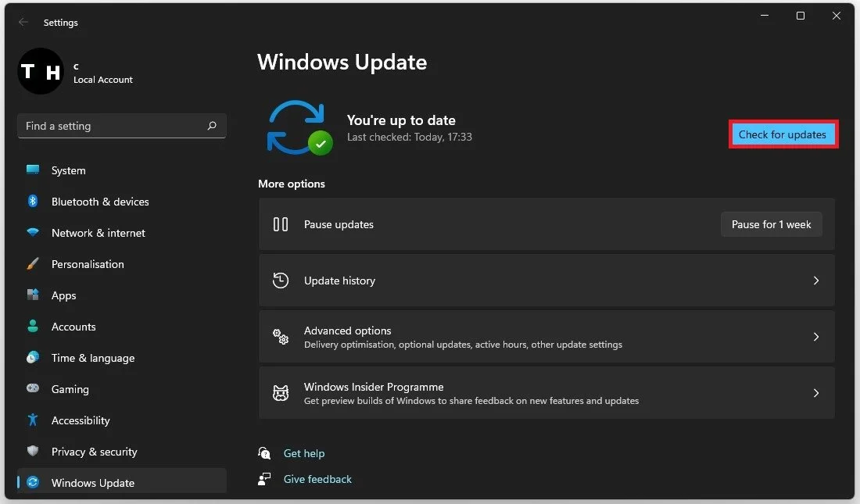This screenshot has width=860, height=504.
Task: Close the Settings window
Action: click(x=837, y=16)
